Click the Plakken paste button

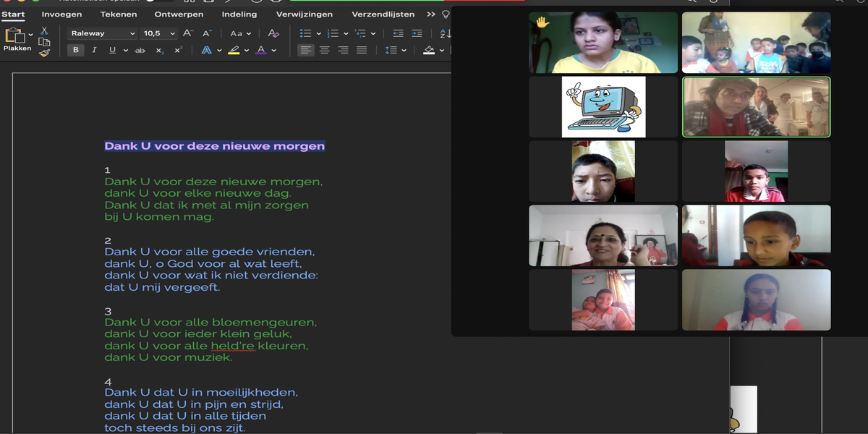(x=16, y=39)
